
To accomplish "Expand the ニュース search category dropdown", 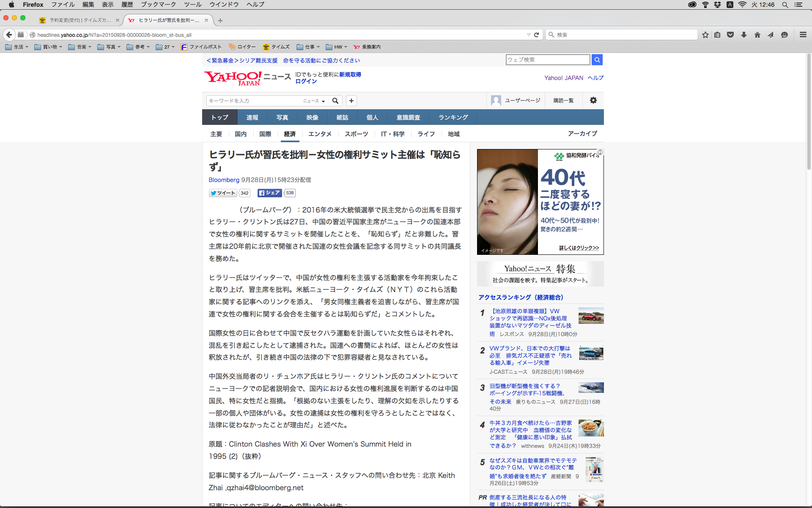I will (x=314, y=101).
